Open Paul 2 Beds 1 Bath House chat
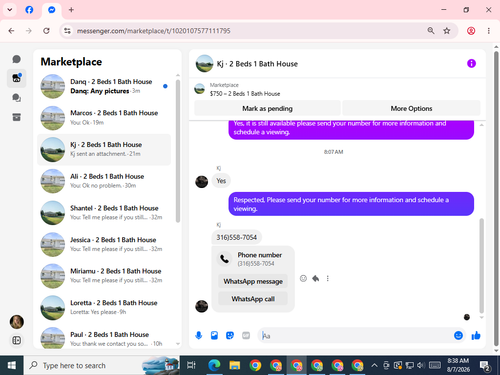500x375 pixels. [x=104, y=338]
